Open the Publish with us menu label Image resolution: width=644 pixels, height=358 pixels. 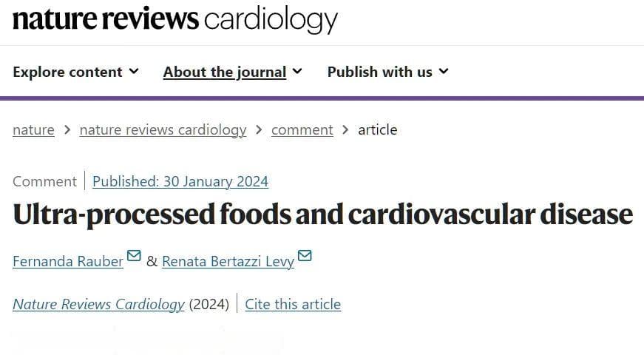pyautogui.click(x=380, y=72)
